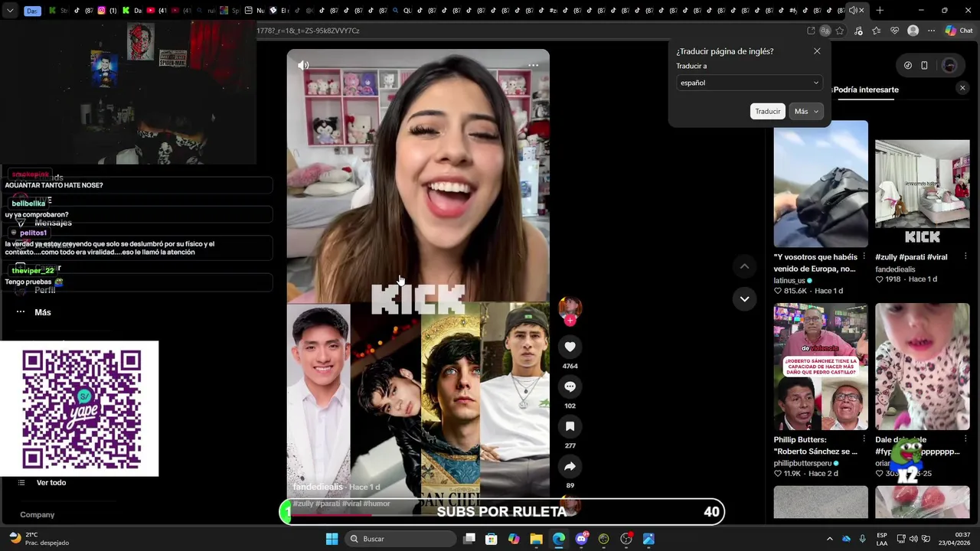Add page to favorites star
Viewport: 980px width, 551px height.
(840, 31)
